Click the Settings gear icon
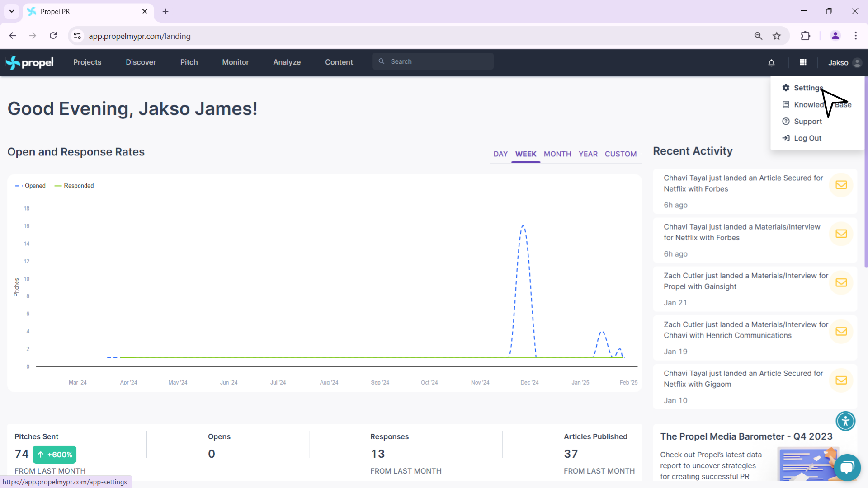 pos(786,88)
